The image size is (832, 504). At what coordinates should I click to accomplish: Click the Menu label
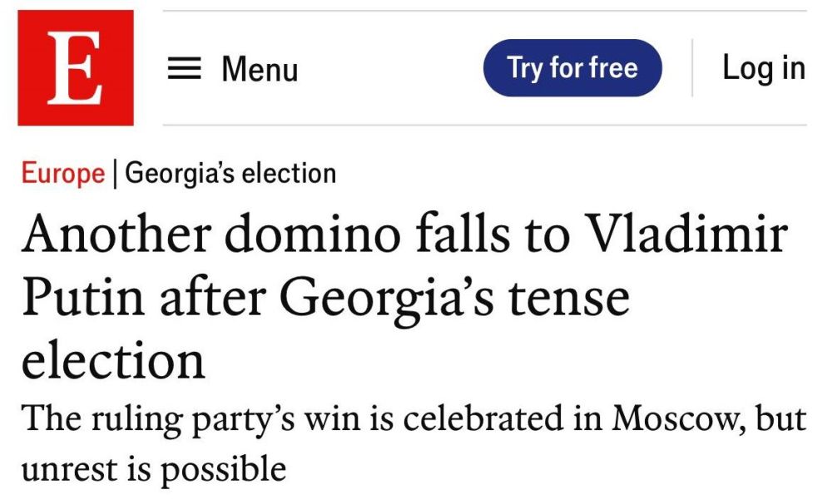pyautogui.click(x=260, y=69)
